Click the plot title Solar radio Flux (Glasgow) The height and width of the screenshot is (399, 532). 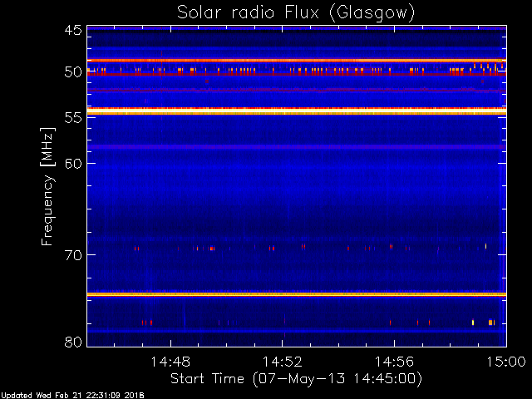tap(296, 13)
